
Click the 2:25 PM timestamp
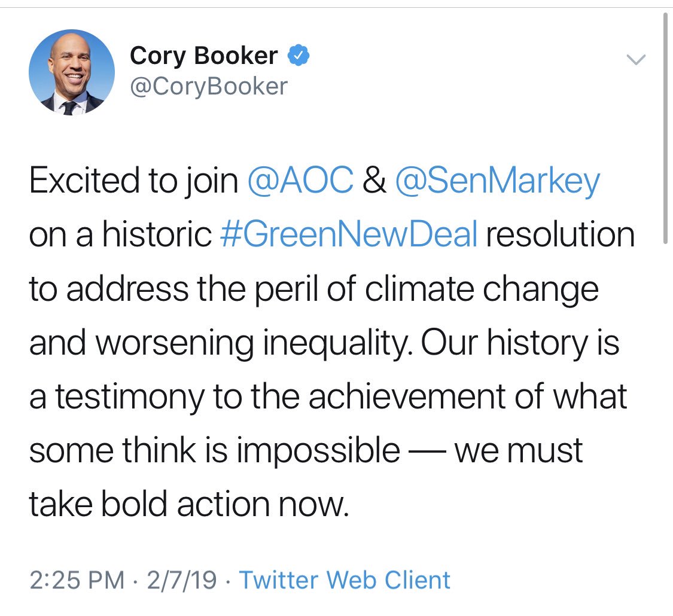pos(77,580)
